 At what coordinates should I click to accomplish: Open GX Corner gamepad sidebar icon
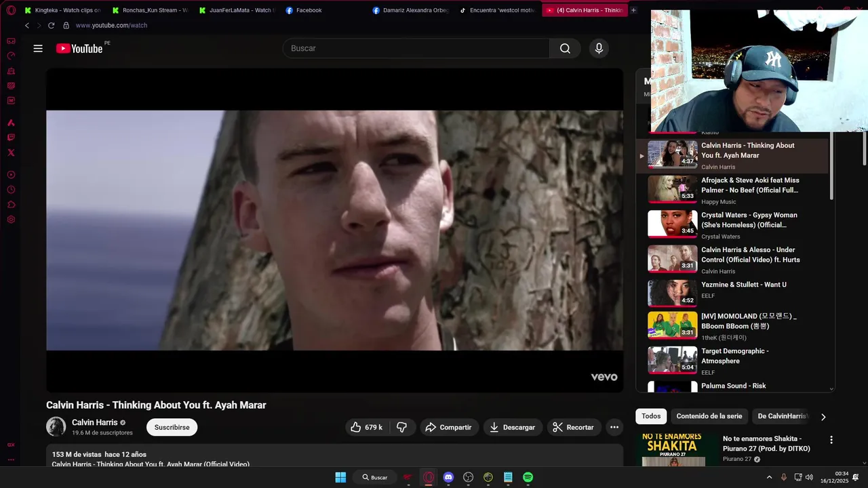tap(11, 41)
